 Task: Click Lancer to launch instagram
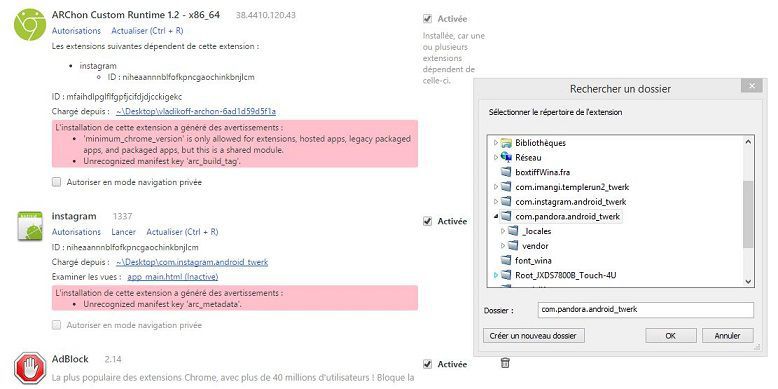coord(124,232)
